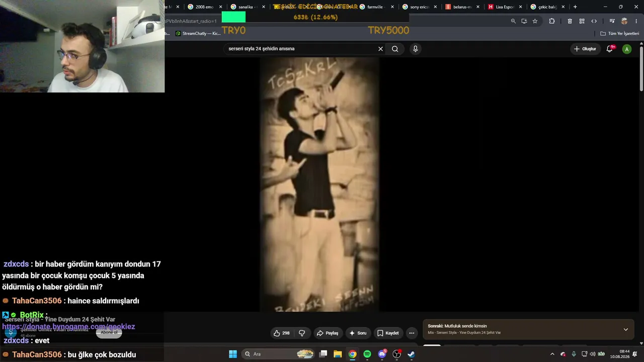This screenshot has width=644, height=362.
Task: Open the three-dot more actions menu
Action: point(412,333)
